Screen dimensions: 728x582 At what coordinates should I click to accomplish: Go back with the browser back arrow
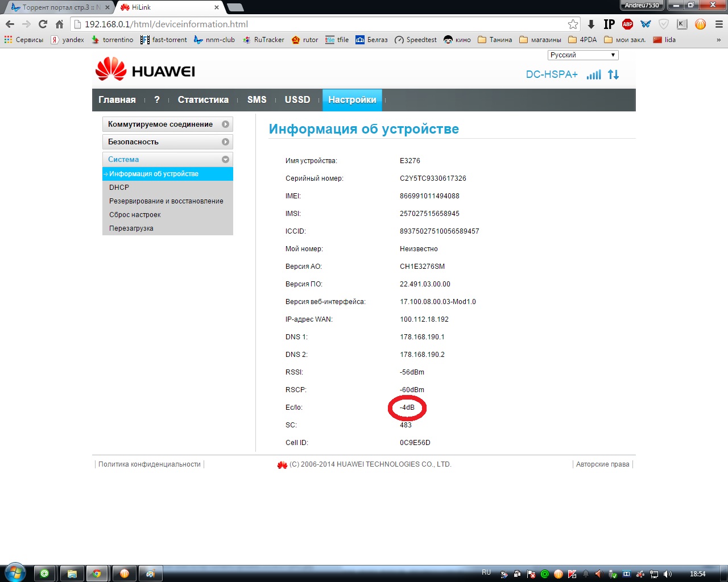[10, 24]
